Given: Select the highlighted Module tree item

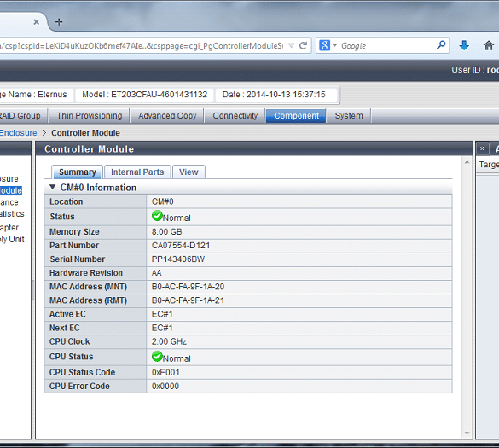Looking at the screenshot, I should (x=11, y=191).
